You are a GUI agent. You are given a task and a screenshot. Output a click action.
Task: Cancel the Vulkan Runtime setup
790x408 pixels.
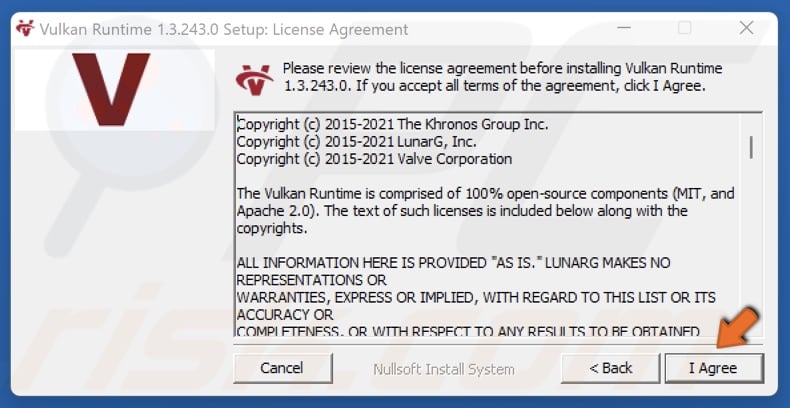click(x=282, y=368)
